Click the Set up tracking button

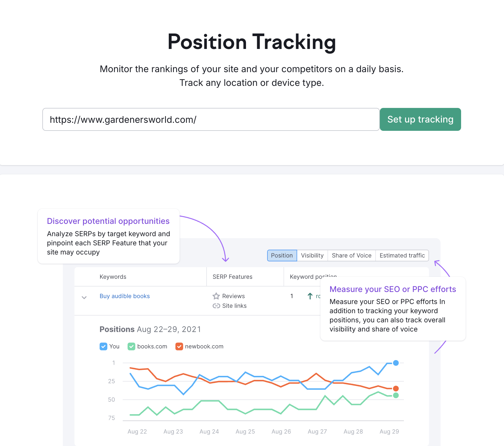coord(420,119)
